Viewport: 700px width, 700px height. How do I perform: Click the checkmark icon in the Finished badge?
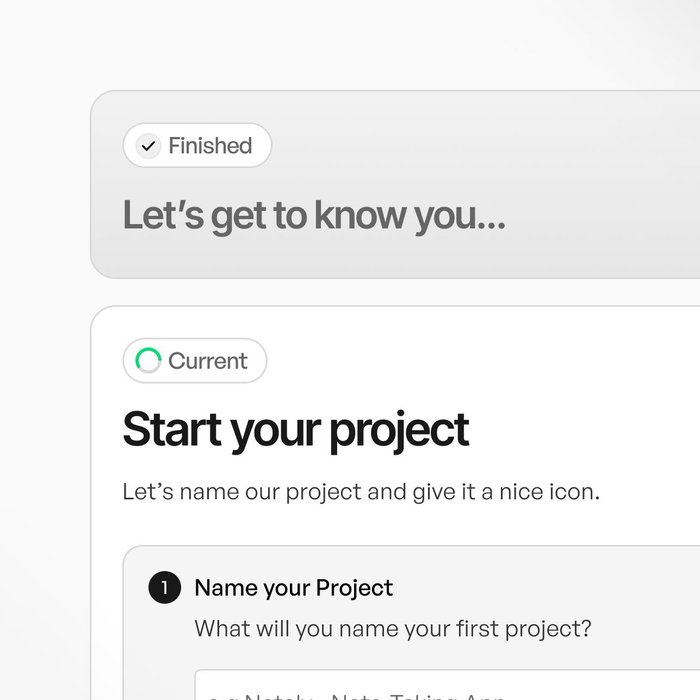(149, 146)
